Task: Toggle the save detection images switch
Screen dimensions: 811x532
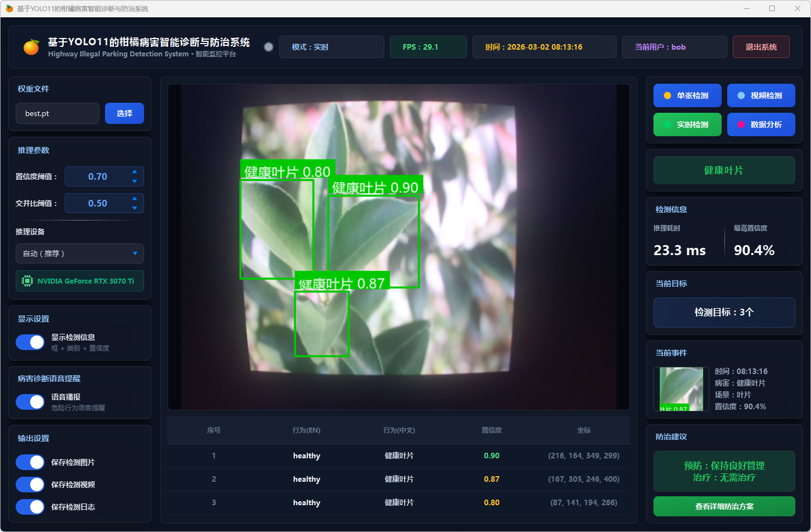Action: pos(30,462)
